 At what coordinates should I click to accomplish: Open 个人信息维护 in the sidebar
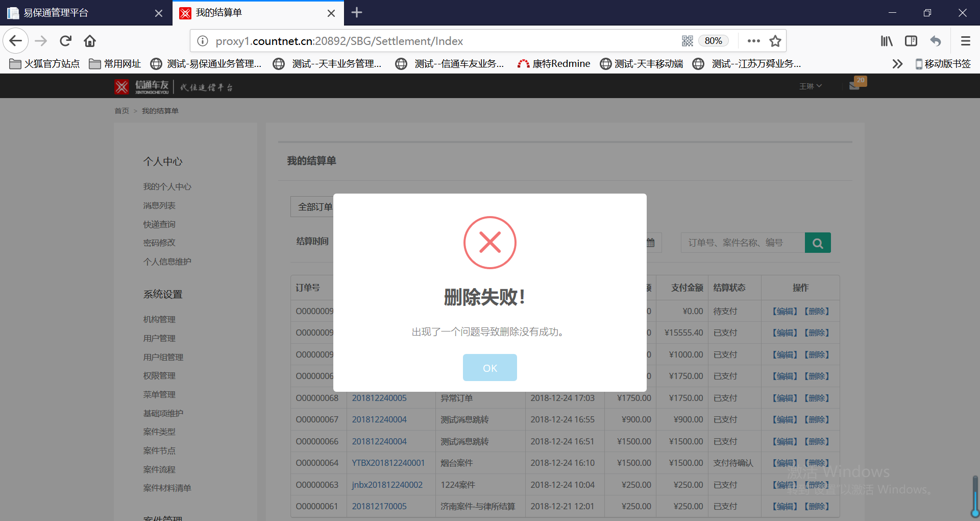[167, 262]
